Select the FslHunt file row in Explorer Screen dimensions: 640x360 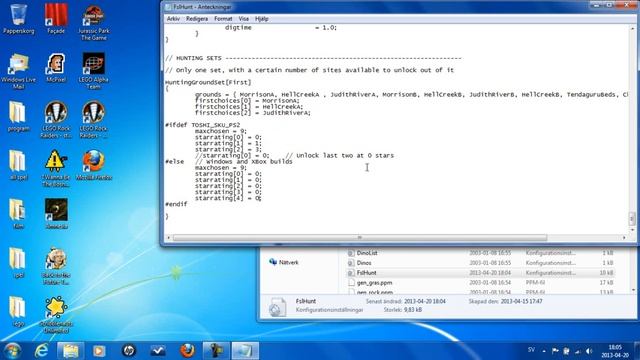click(480, 273)
